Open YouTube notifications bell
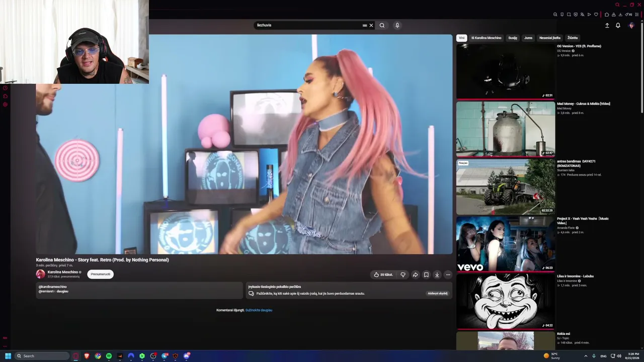Viewport: 644px width, 362px height. 618,25
